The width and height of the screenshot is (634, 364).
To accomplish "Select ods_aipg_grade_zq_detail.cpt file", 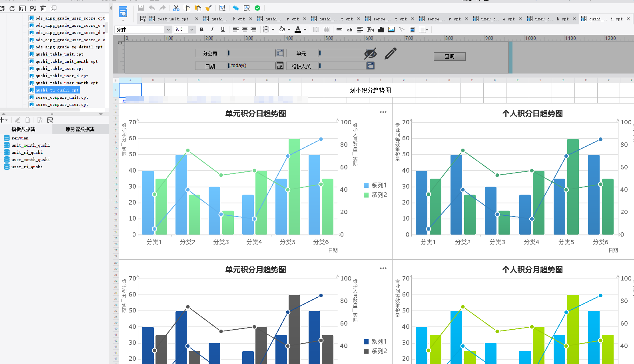I will coord(69,47).
